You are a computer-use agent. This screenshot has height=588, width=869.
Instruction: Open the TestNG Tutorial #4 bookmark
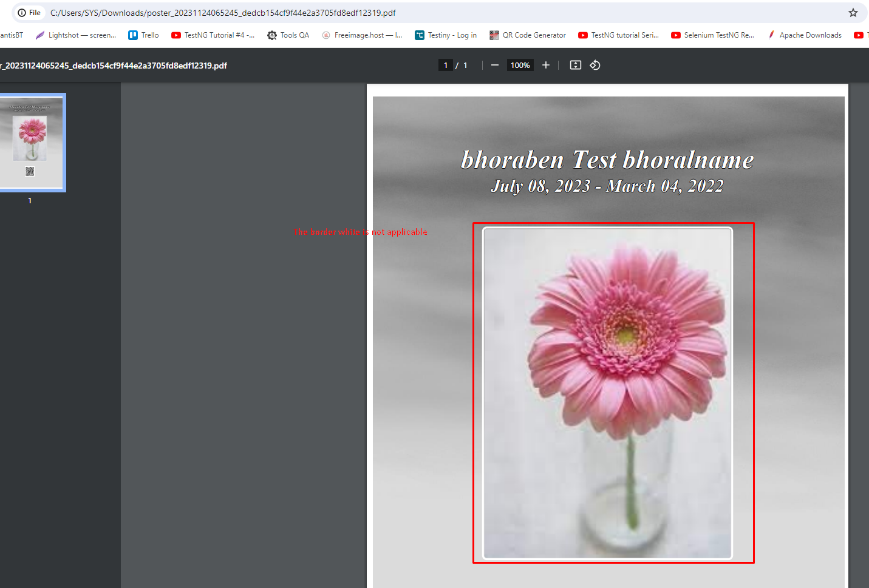tap(213, 35)
